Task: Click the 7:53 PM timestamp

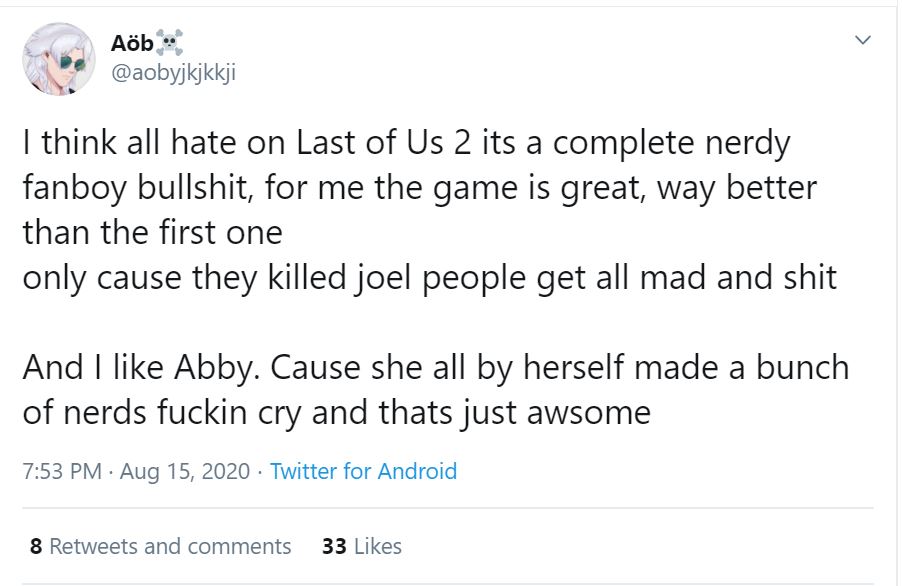Action: coord(61,471)
